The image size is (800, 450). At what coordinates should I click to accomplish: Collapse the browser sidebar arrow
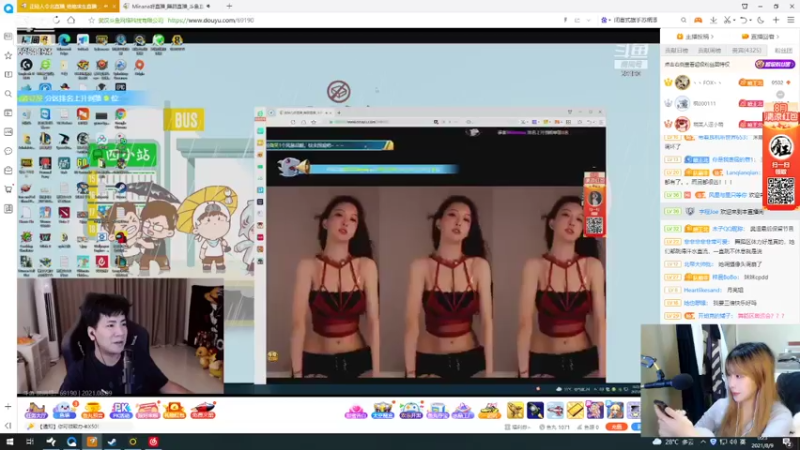coord(8,426)
